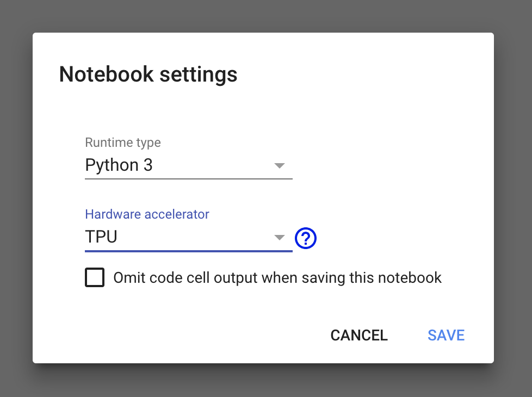Open the hardware accelerator help icon
Screen dimensions: 532x397
point(306,238)
